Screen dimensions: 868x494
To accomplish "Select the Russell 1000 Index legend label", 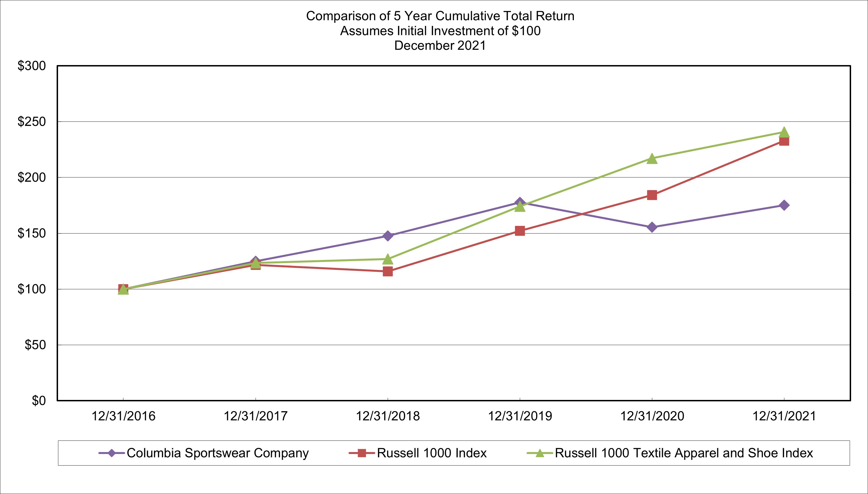I will 432,453.
